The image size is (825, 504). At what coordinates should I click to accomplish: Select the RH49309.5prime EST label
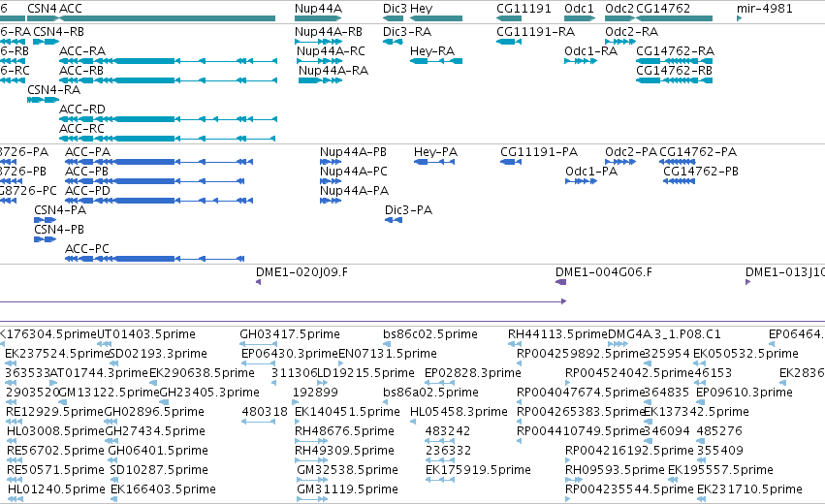tap(344, 451)
